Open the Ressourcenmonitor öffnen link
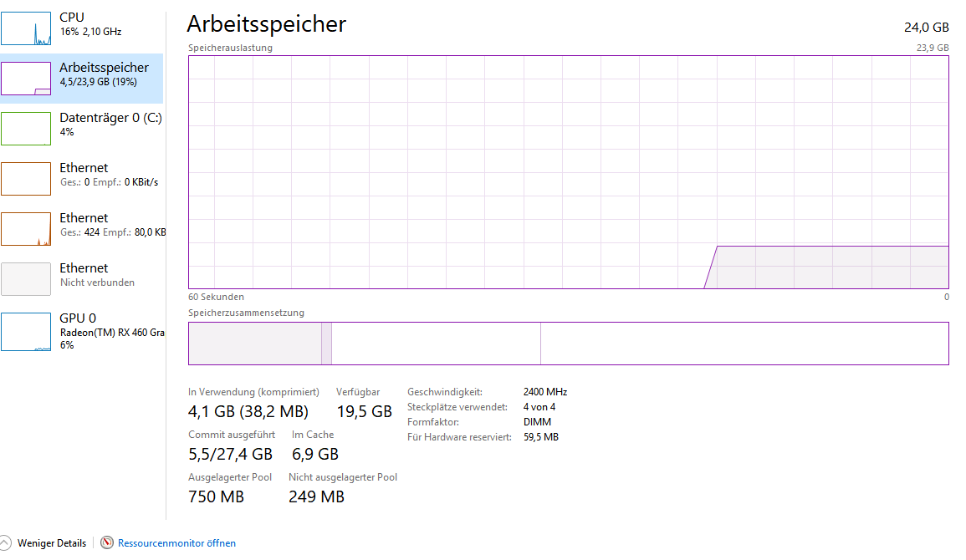The height and width of the screenshot is (560, 966). [x=176, y=542]
